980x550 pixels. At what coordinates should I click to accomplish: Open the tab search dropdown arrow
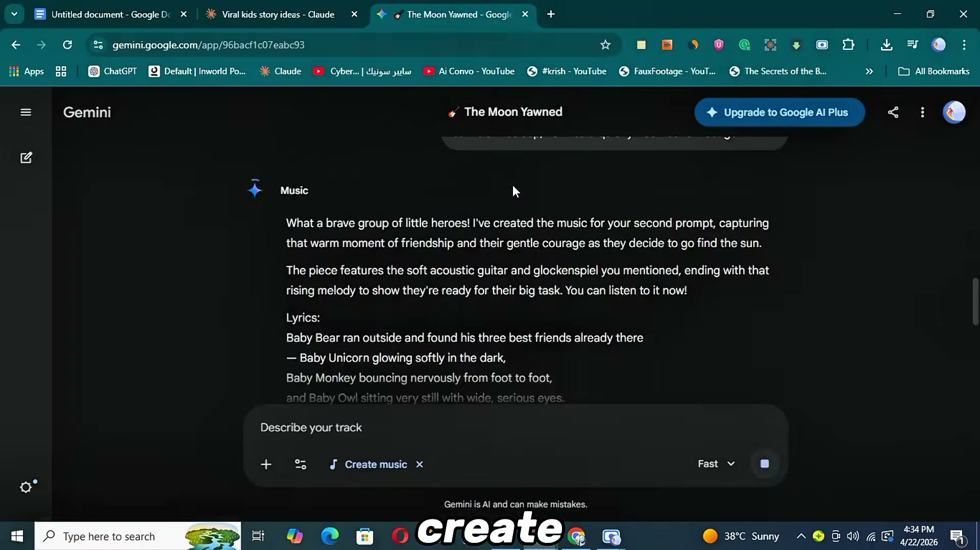click(x=14, y=14)
